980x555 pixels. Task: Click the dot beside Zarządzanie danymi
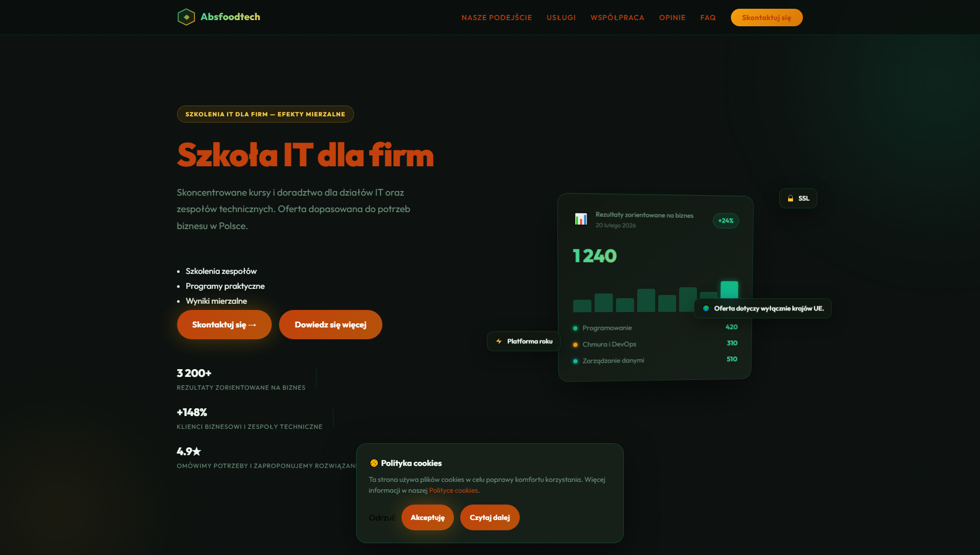[x=575, y=361]
